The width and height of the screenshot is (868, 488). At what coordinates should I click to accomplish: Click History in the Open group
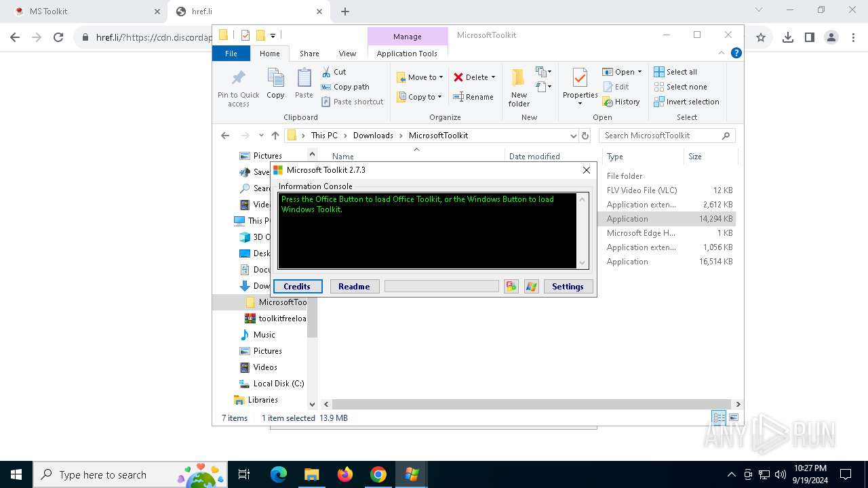tap(621, 102)
